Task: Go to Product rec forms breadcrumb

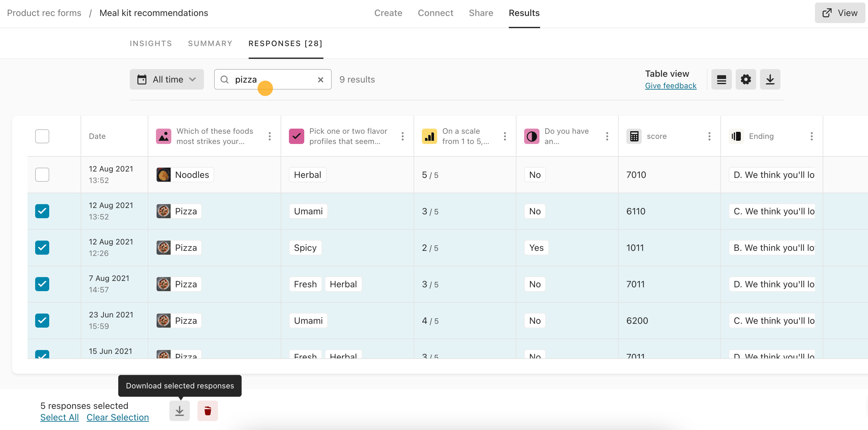Action: click(x=44, y=13)
